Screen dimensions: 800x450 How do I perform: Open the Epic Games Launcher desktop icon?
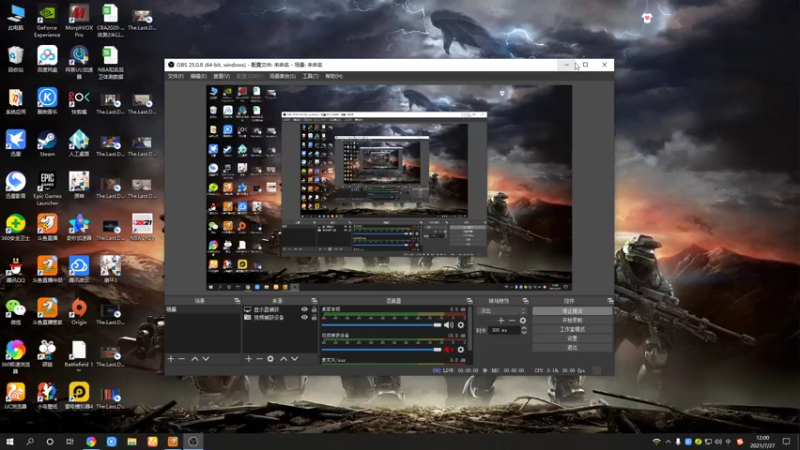pyautogui.click(x=47, y=188)
